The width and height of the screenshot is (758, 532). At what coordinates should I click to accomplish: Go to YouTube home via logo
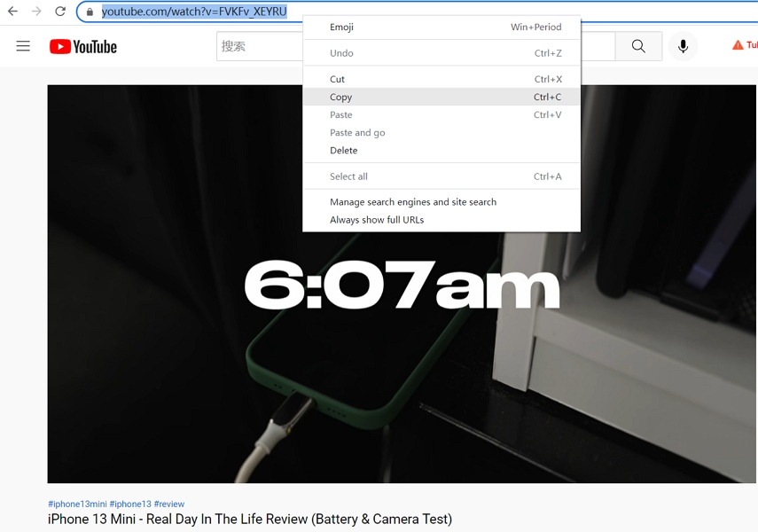(83, 46)
